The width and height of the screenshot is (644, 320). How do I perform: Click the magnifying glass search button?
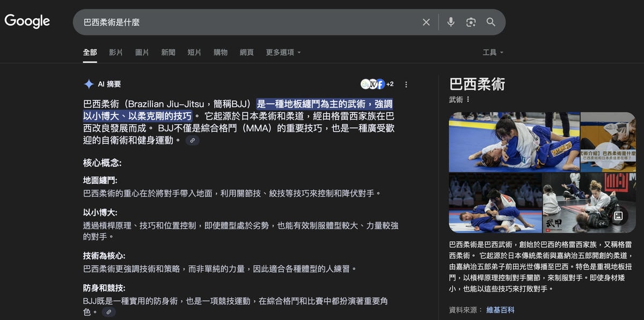click(x=491, y=22)
